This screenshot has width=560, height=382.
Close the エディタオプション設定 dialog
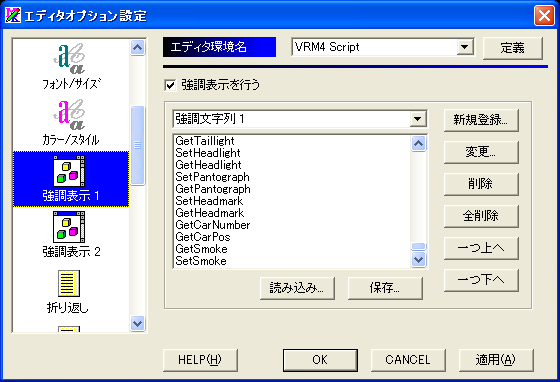click(544, 16)
